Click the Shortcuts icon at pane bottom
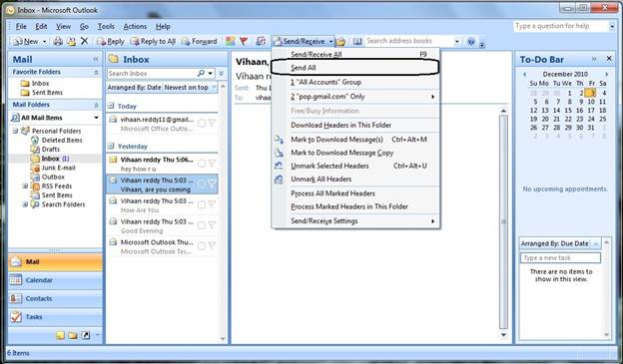The image size is (623, 364). 86,335
